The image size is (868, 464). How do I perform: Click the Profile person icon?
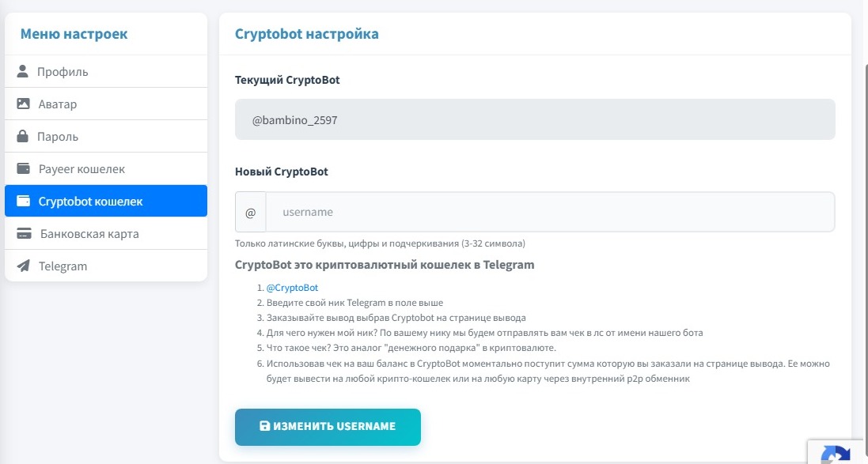pyautogui.click(x=22, y=72)
